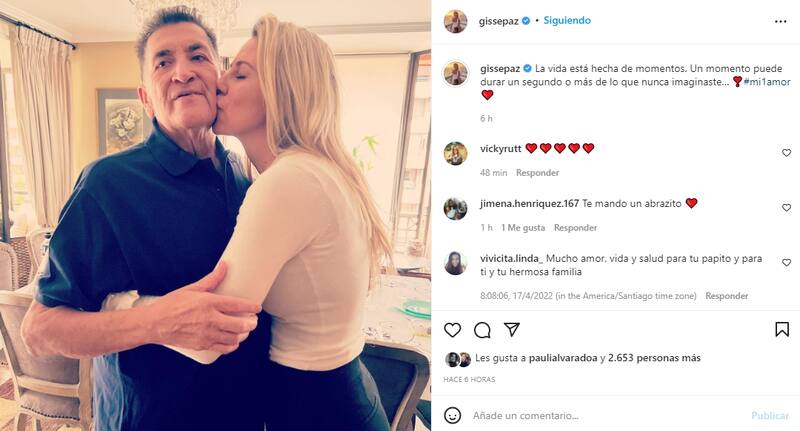Screen dimensions: 800x431
Task: Like jimena.henriquez.167's comment
Action: pos(786,208)
